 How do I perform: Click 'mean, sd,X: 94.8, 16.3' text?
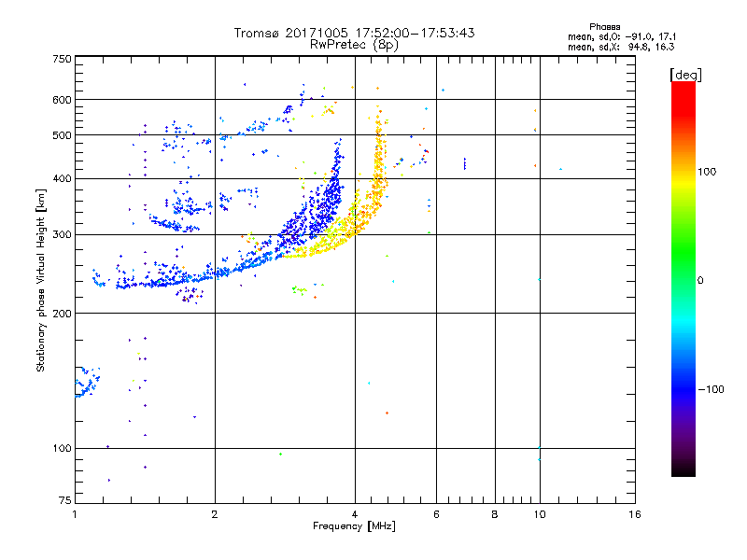pos(621,47)
